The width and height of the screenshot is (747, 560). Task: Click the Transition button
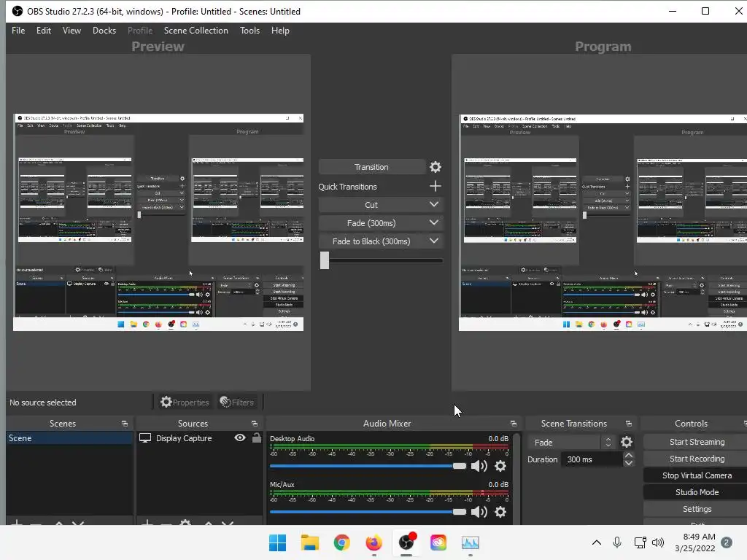tap(371, 167)
